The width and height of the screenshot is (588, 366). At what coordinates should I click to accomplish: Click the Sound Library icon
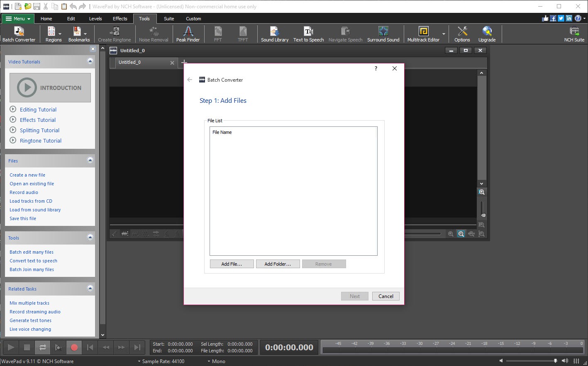[274, 34]
